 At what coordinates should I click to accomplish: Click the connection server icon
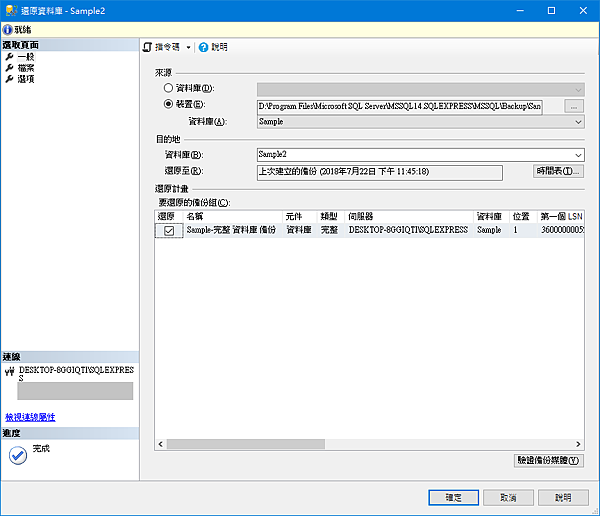coord(10,372)
